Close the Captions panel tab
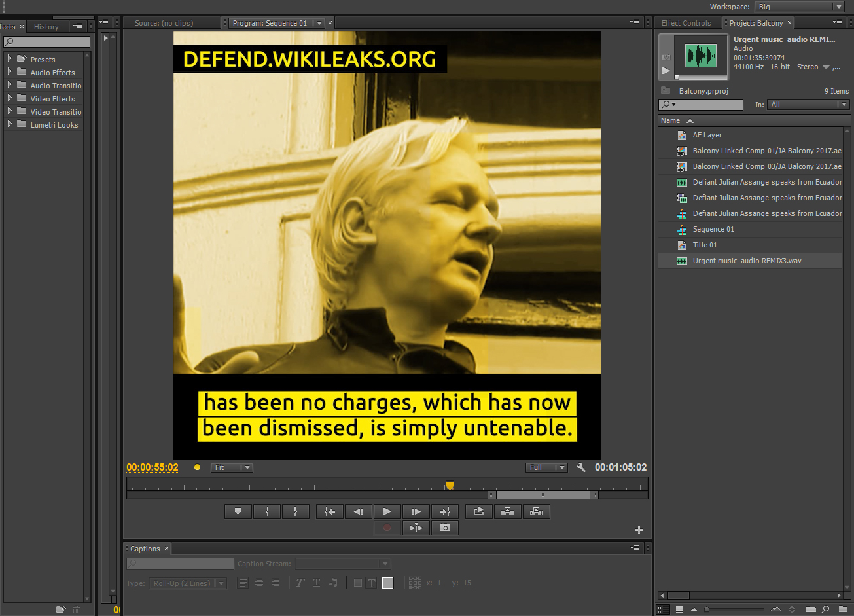Image resolution: width=854 pixels, height=616 pixels. 166,549
